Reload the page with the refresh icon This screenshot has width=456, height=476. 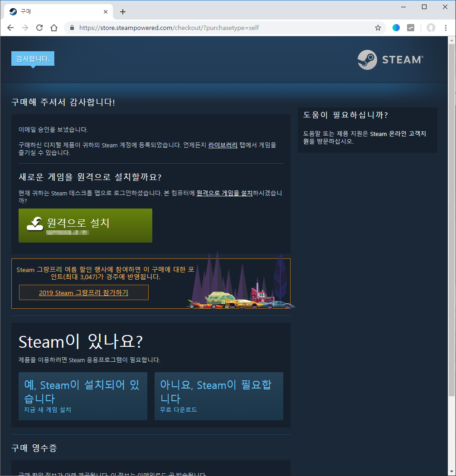[x=39, y=28]
